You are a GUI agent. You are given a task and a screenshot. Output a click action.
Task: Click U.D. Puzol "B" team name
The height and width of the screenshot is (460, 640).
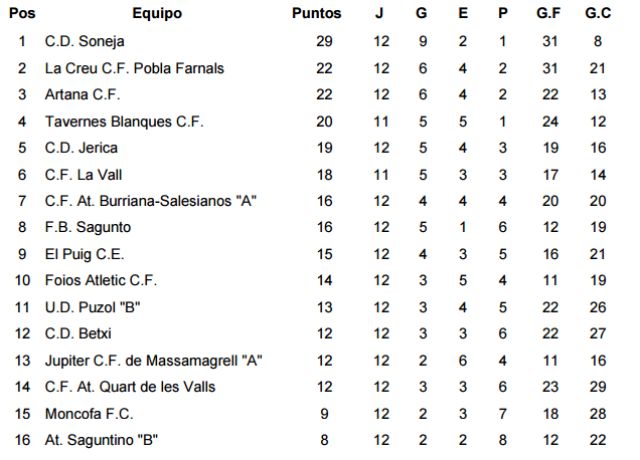click(x=91, y=307)
